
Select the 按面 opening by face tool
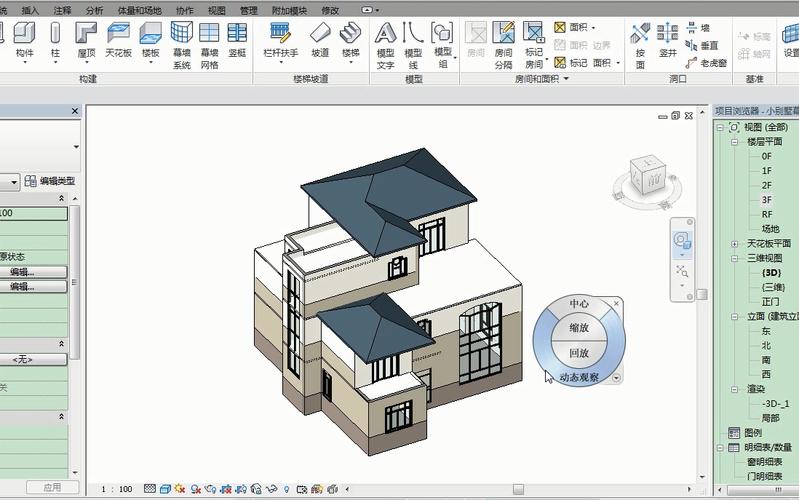640,45
